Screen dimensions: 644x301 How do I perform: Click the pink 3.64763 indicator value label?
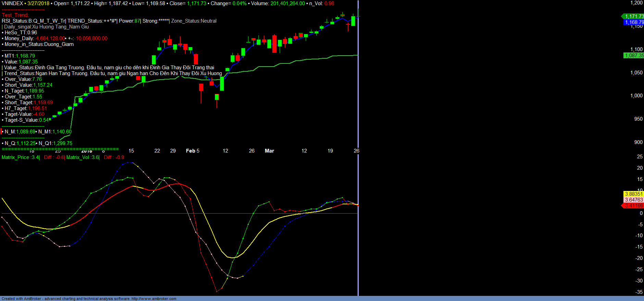tap(634, 200)
